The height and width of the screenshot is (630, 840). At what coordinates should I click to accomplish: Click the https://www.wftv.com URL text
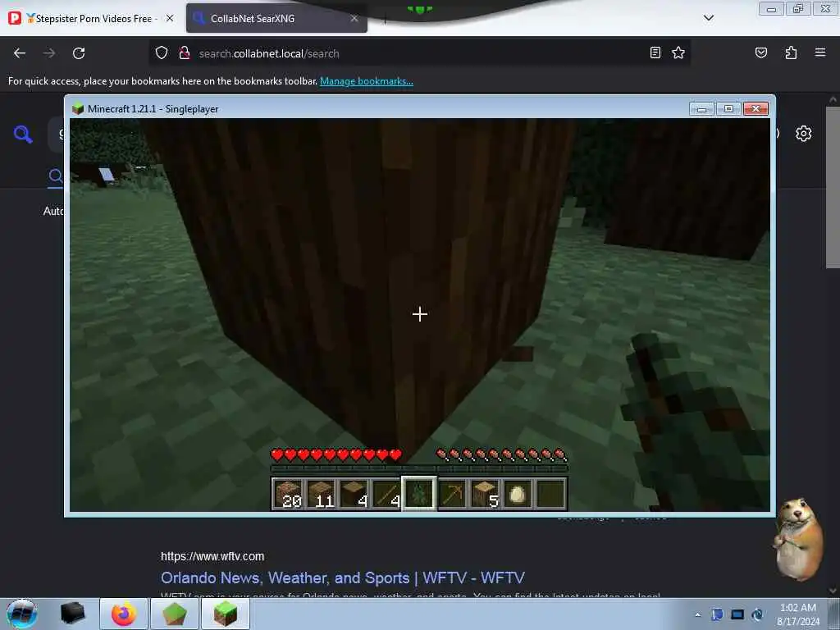click(212, 556)
